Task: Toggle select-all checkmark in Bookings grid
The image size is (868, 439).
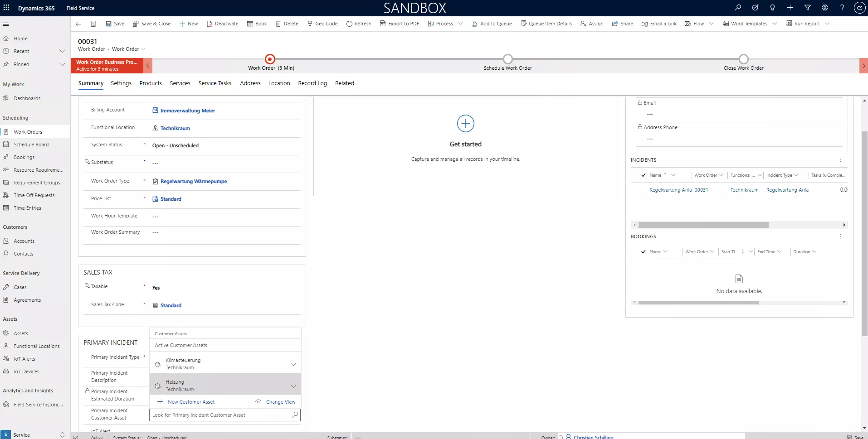Action: click(643, 252)
